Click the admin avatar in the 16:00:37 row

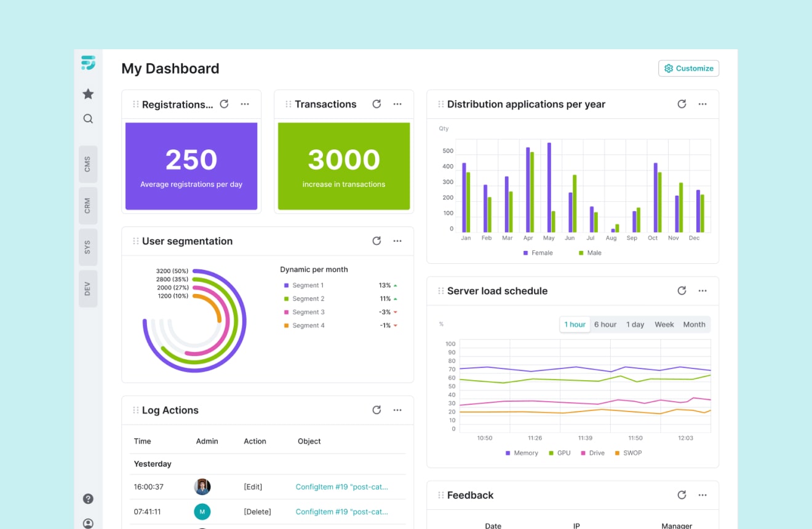click(202, 487)
